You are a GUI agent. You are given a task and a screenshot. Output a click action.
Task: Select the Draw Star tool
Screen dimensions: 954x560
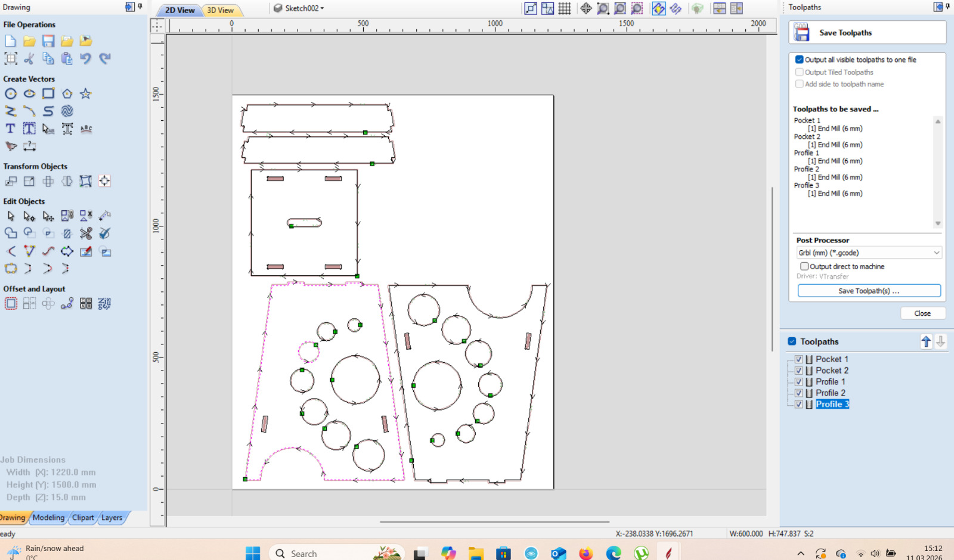point(86,94)
